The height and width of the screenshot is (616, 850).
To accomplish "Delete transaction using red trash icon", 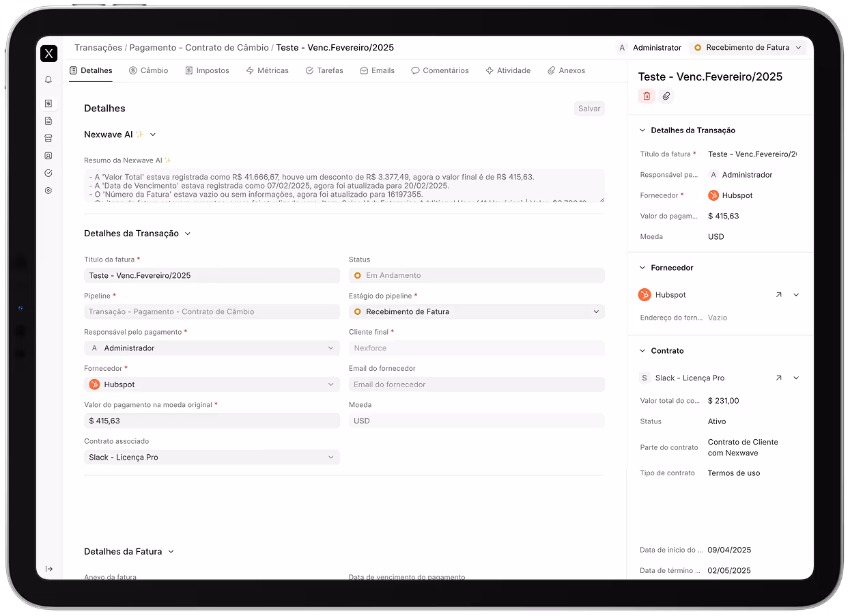I will click(647, 96).
